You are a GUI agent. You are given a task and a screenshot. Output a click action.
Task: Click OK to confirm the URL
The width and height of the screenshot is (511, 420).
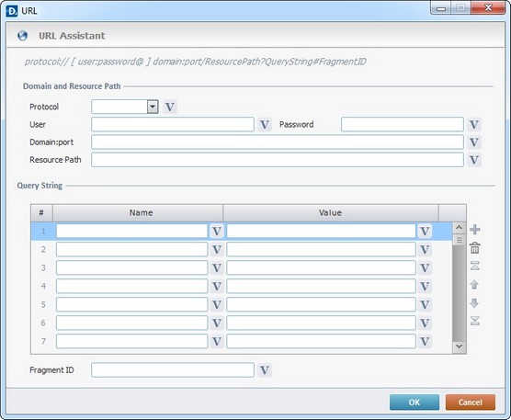[x=414, y=403]
